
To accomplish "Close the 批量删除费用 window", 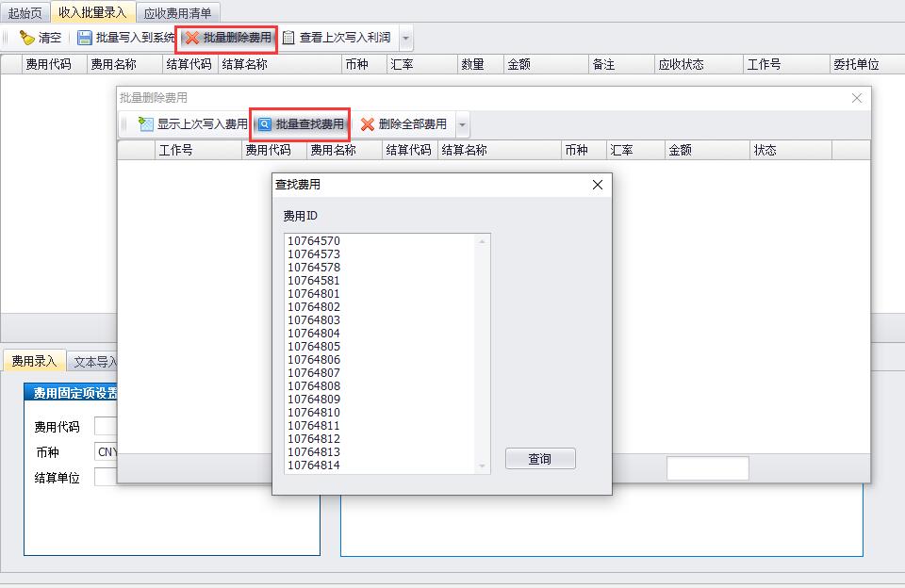I will click(857, 98).
